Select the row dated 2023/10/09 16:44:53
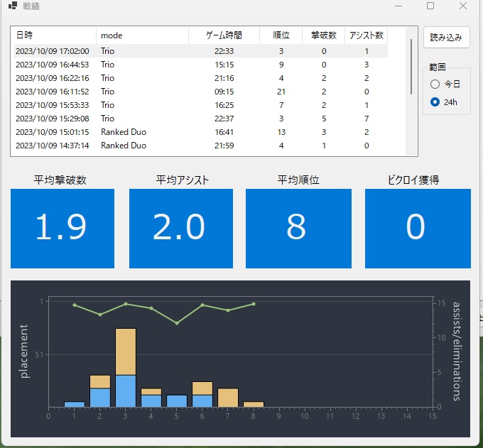 (x=201, y=65)
